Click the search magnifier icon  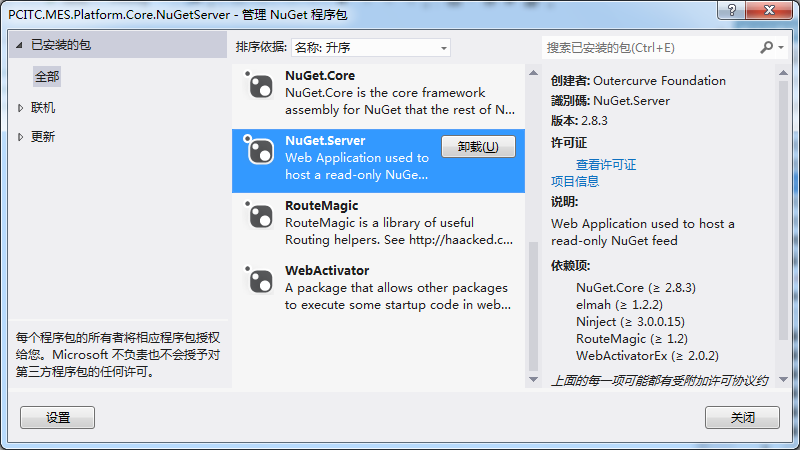point(766,47)
